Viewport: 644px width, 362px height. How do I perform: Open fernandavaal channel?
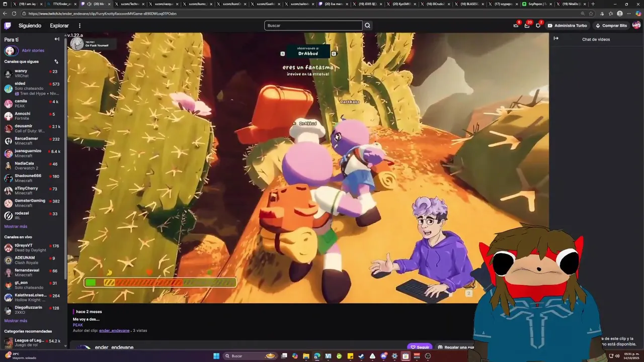pos(33,273)
